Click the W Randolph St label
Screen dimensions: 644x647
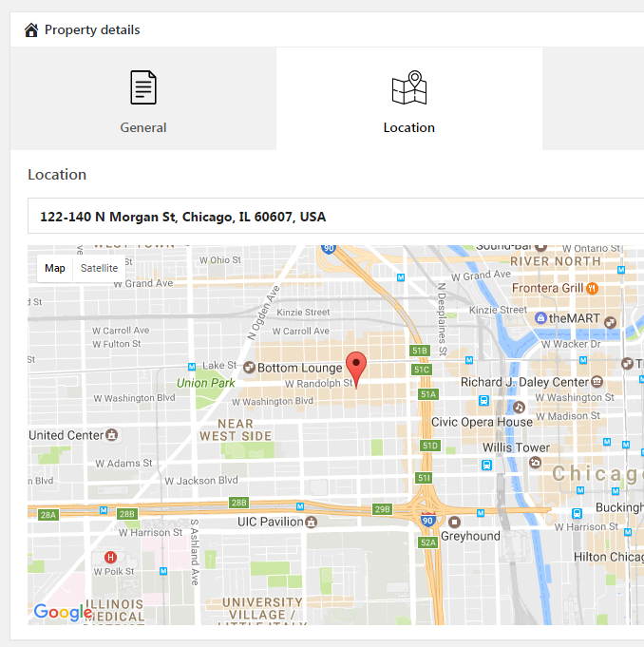(x=318, y=384)
